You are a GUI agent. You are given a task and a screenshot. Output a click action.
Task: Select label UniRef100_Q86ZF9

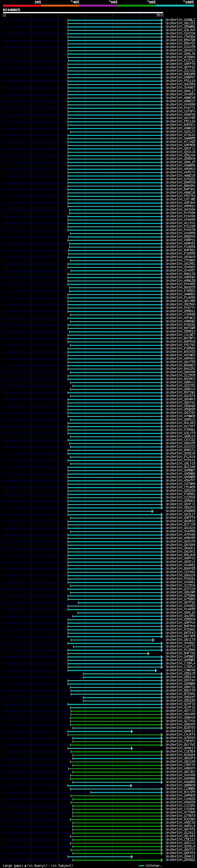[180, 758]
